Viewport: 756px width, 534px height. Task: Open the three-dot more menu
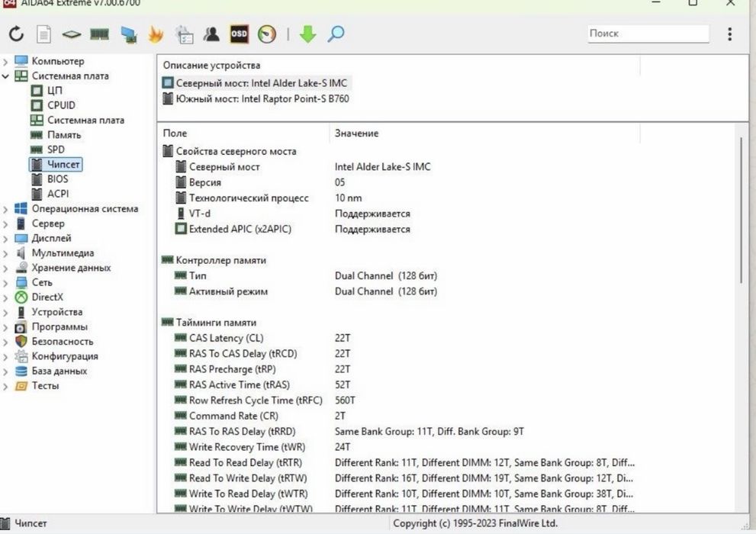729,34
